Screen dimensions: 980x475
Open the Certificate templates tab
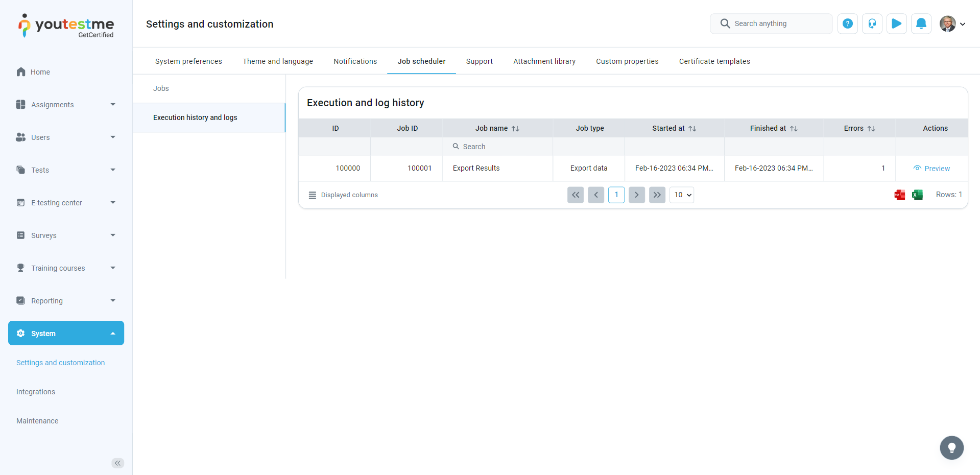tap(714, 61)
